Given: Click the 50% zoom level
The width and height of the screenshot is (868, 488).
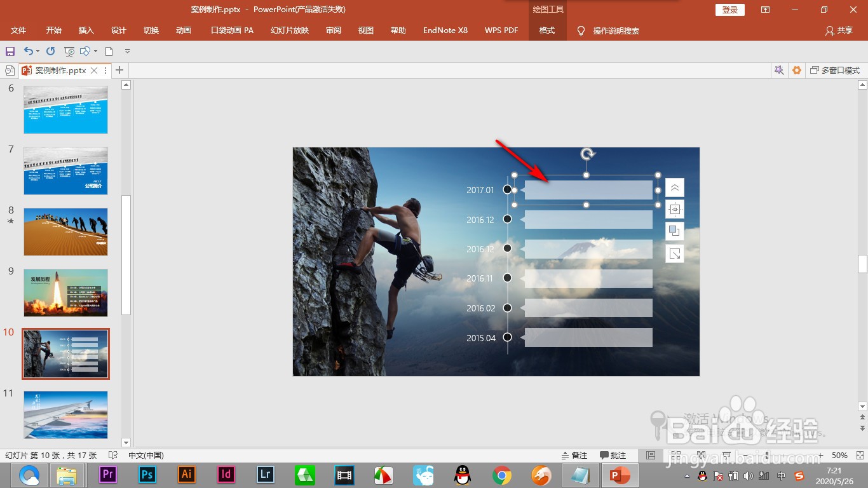Looking at the screenshot, I should point(839,456).
